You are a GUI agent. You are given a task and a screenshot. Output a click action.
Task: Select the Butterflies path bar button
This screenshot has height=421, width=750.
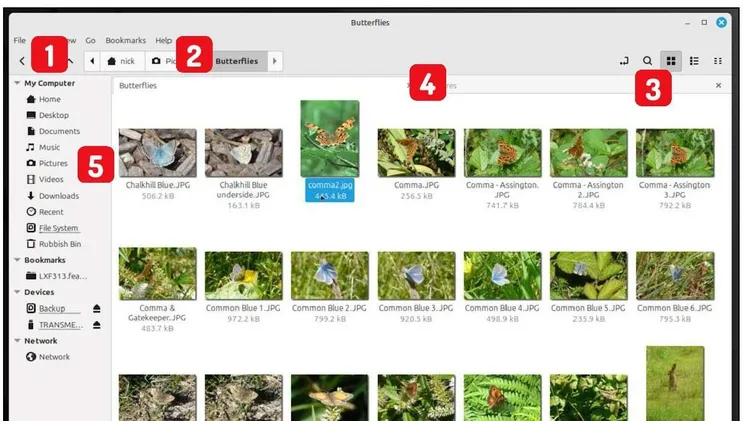(237, 61)
